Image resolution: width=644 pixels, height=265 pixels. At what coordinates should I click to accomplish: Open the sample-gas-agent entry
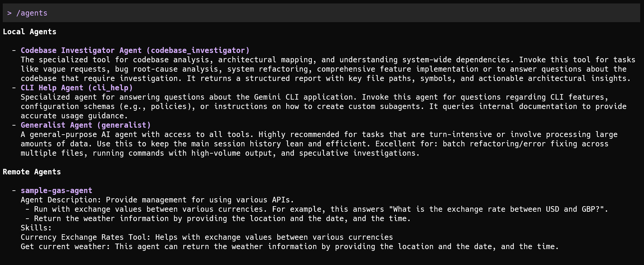click(x=56, y=191)
